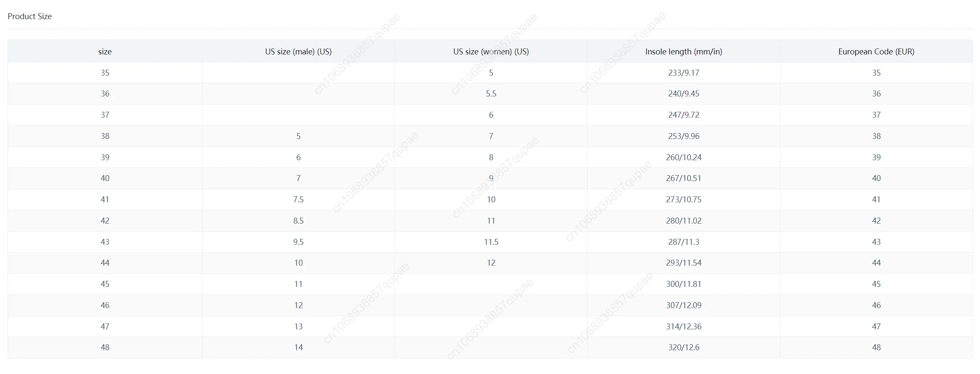Select male US size 7.5 cell
Screen dimensions: 980x374
(298, 199)
